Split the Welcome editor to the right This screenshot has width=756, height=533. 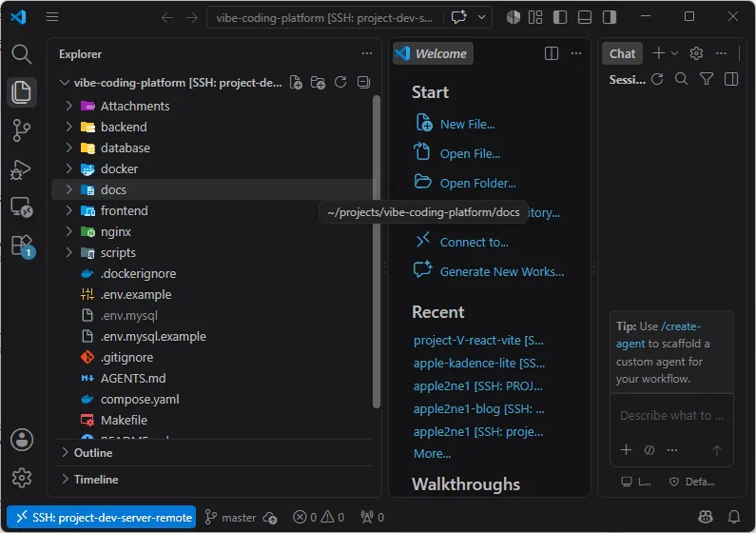(x=552, y=53)
